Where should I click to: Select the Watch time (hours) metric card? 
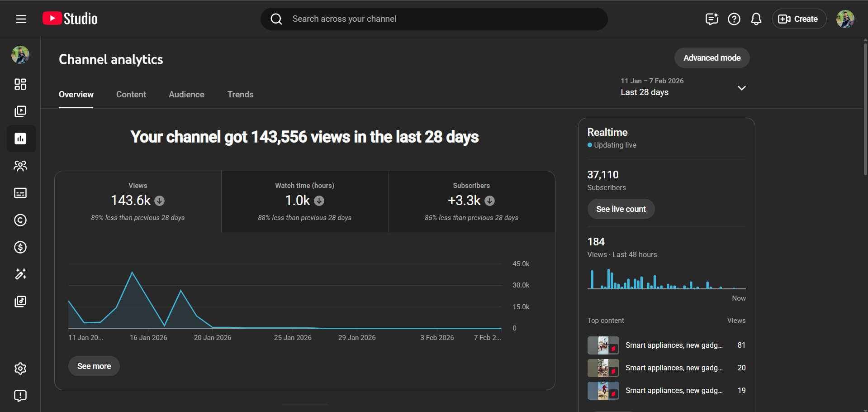304,201
